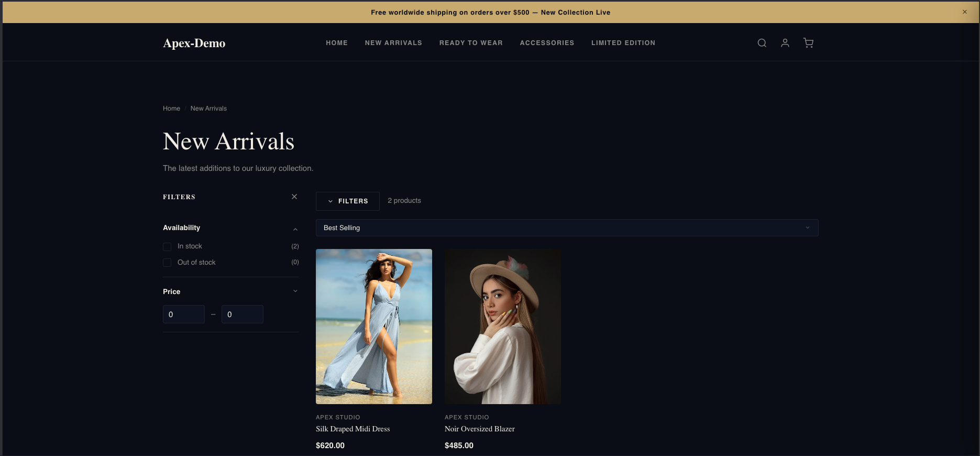Click the Filters toggle button
The image size is (980, 456).
[347, 201]
